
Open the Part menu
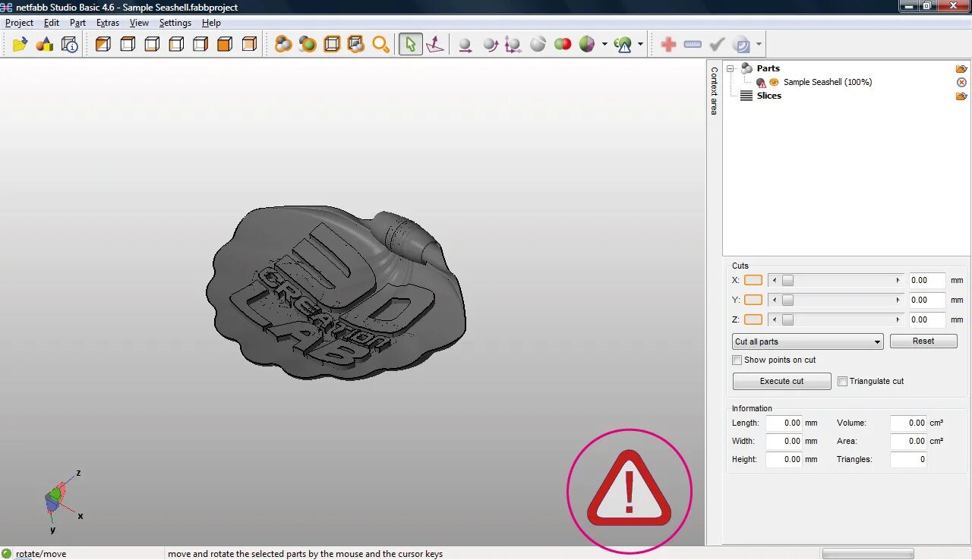click(77, 23)
